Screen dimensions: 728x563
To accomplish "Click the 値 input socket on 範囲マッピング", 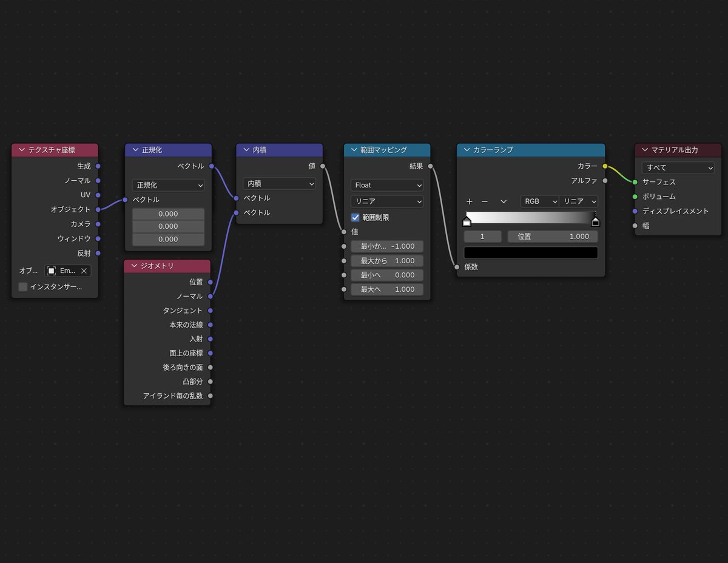I will (344, 231).
